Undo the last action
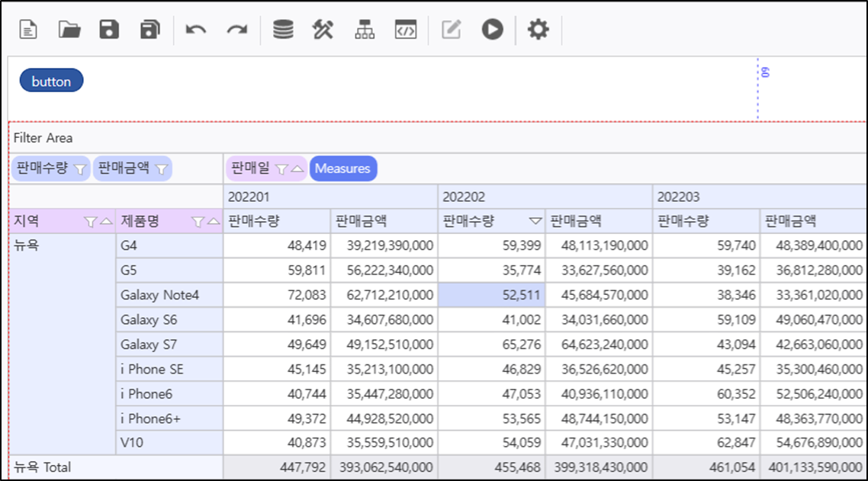868x481 pixels. point(196,30)
